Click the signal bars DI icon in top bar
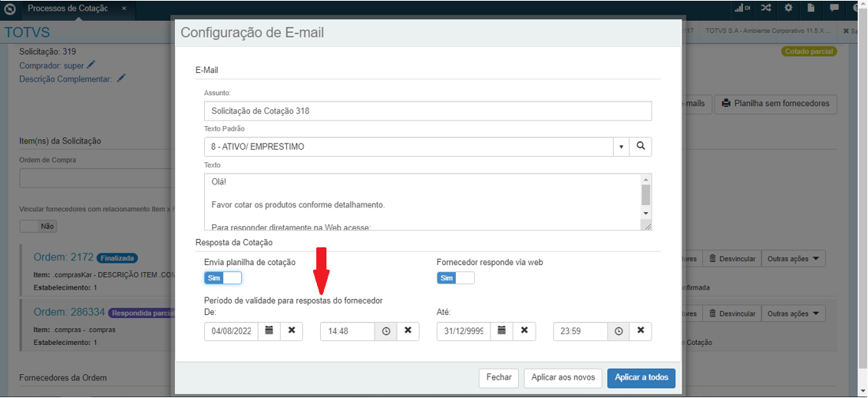Screen dimensions: 868x398 coord(742,8)
